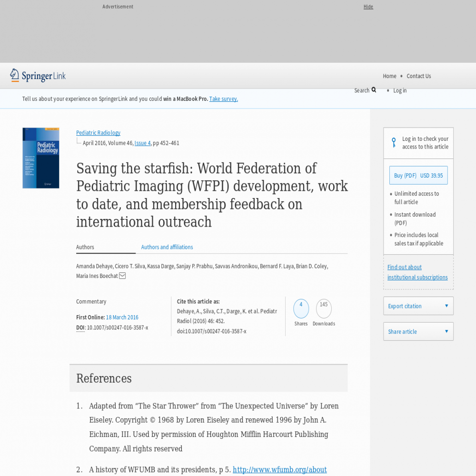Click author name Cicero T. Silva
Screen dimensions: 476x476
coord(130,266)
